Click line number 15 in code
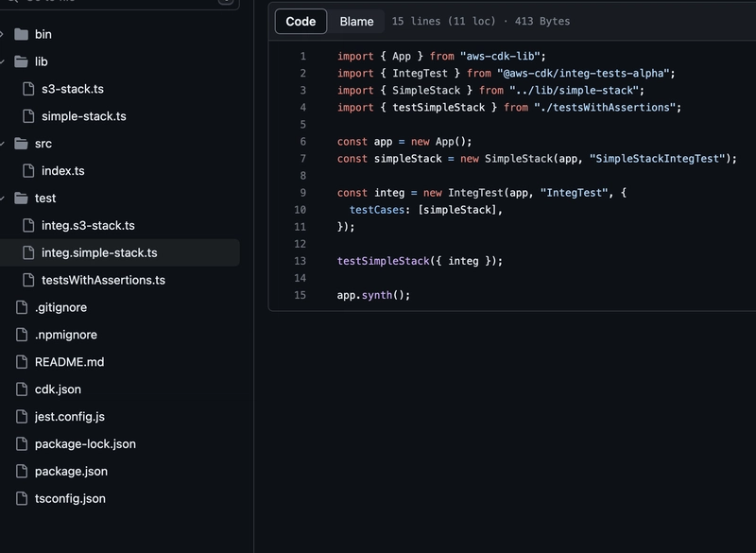 point(300,295)
